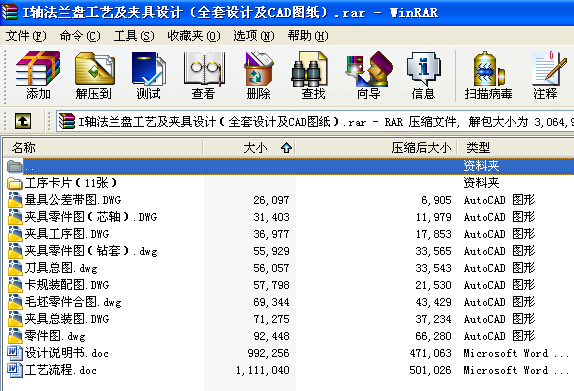Image resolution: width=574 pixels, height=391 pixels.
Task: Click the size value 1,111,040
Action: coord(262,370)
